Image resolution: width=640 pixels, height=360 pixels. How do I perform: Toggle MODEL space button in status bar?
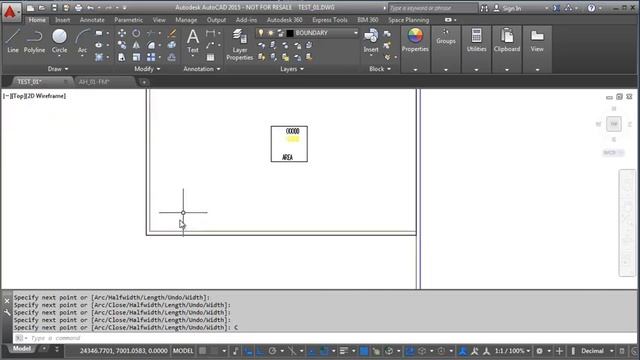(x=183, y=351)
